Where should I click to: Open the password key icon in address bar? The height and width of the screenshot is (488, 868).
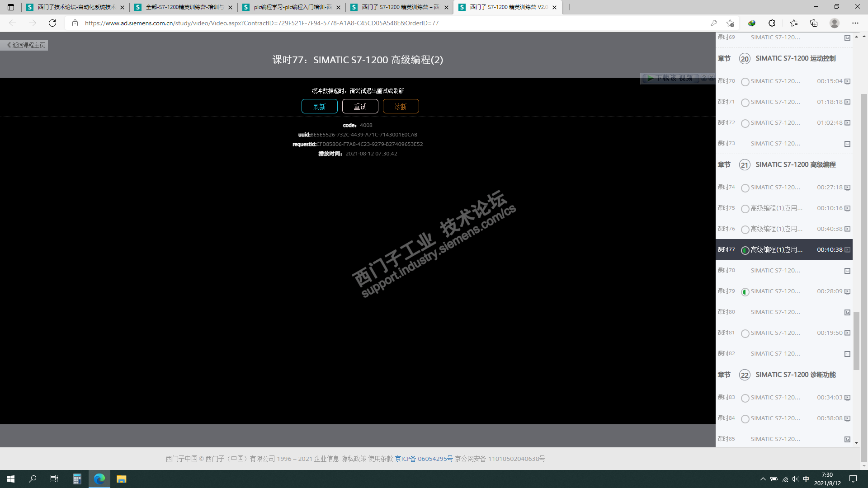click(x=714, y=23)
